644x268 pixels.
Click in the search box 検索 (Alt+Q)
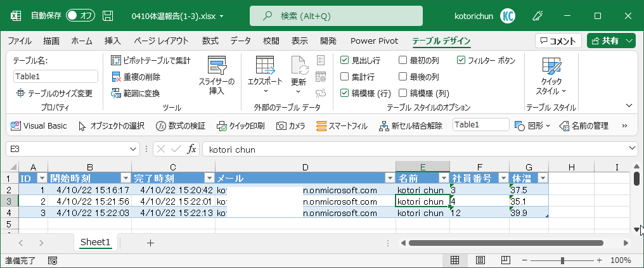[336, 16]
